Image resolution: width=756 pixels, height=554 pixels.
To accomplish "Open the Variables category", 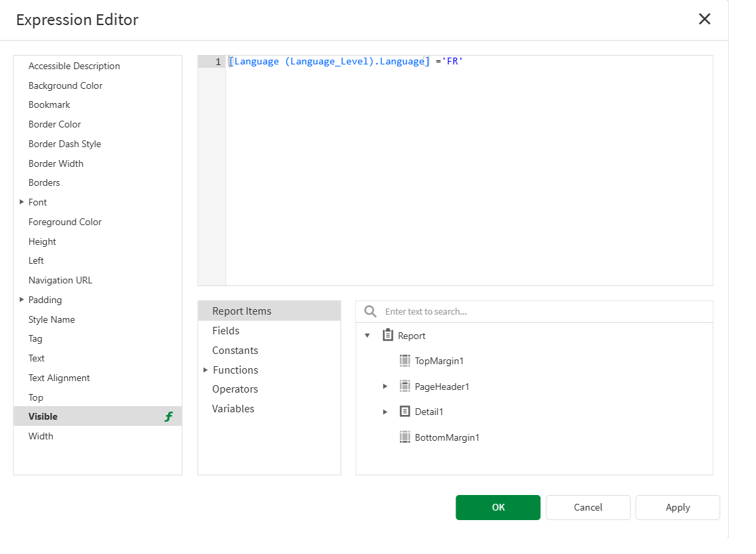I will (x=233, y=409).
